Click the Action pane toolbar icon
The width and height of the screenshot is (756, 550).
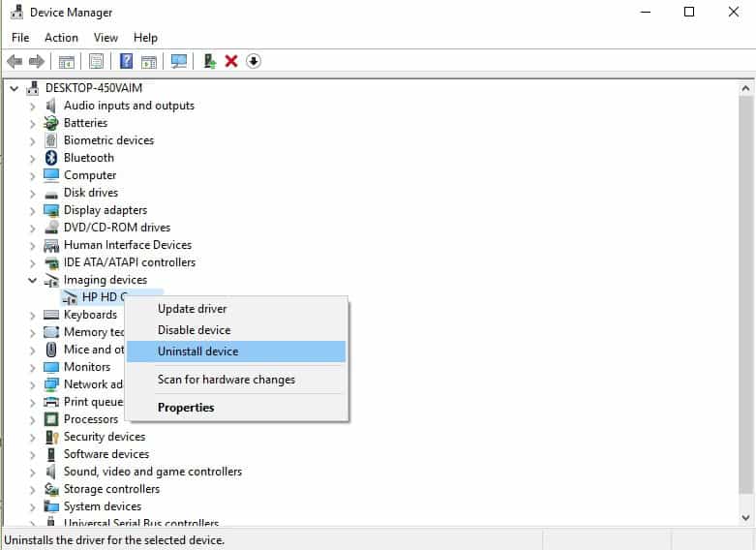[149, 62]
